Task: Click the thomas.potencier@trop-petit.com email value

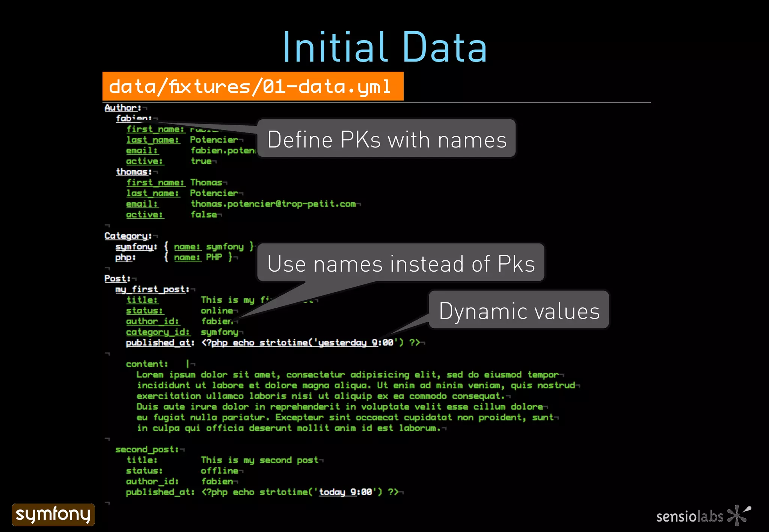Action: click(x=273, y=204)
